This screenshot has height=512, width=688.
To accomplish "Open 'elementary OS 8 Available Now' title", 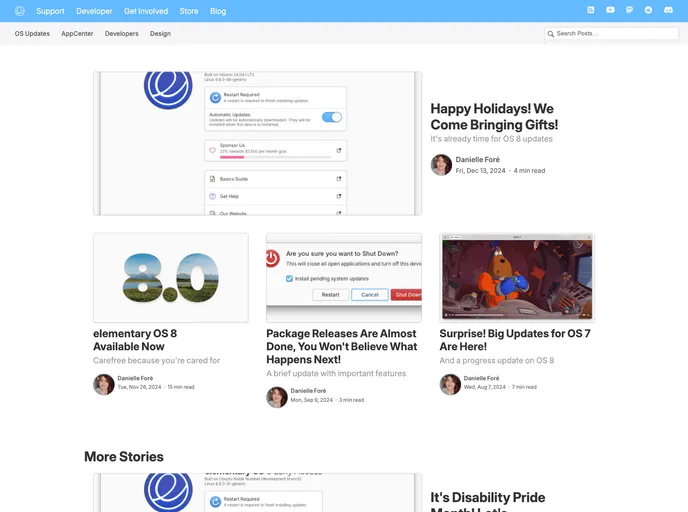I will [x=135, y=340].
